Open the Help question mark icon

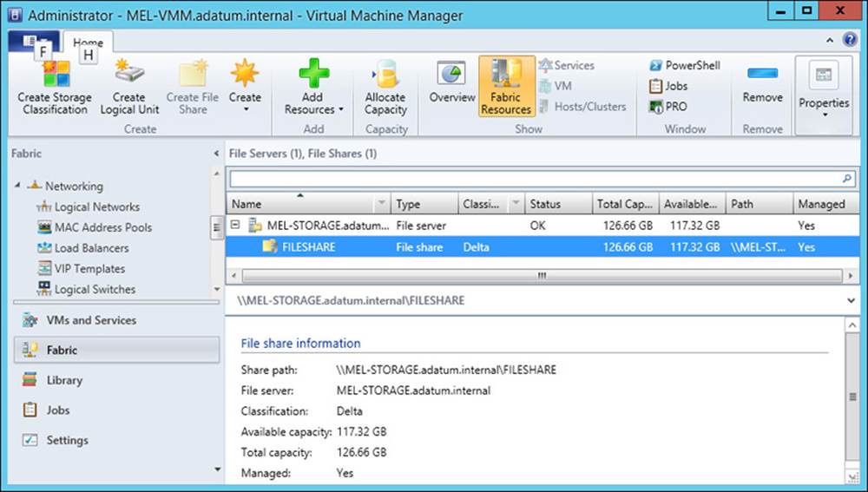pyautogui.click(x=850, y=39)
